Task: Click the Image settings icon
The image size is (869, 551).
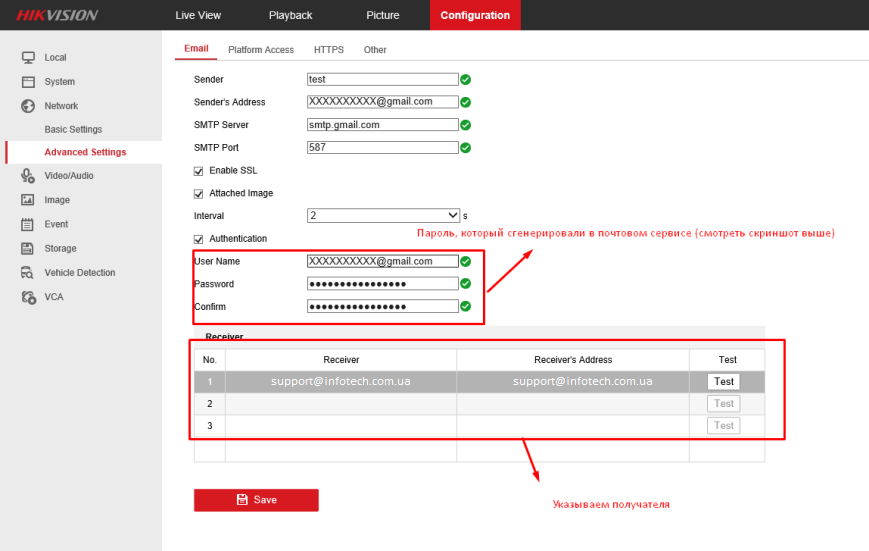Action: click(x=28, y=200)
